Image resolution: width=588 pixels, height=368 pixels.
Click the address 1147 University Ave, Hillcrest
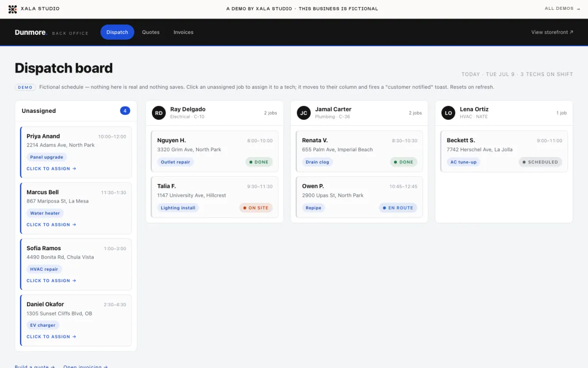tap(192, 195)
